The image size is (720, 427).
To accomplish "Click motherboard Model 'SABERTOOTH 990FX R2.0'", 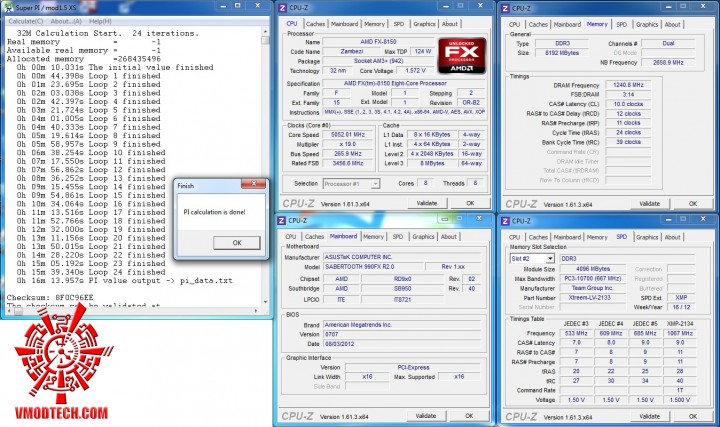I will coord(373,267).
